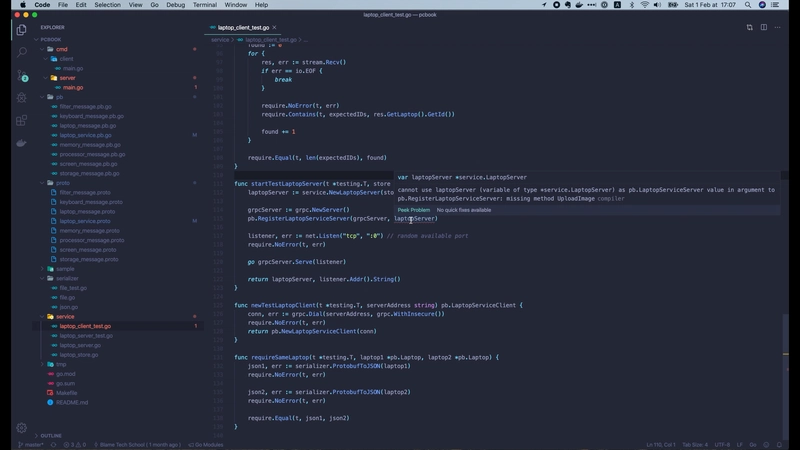Open keyboard_message.proto file
The image size is (800, 450).
(x=91, y=202)
